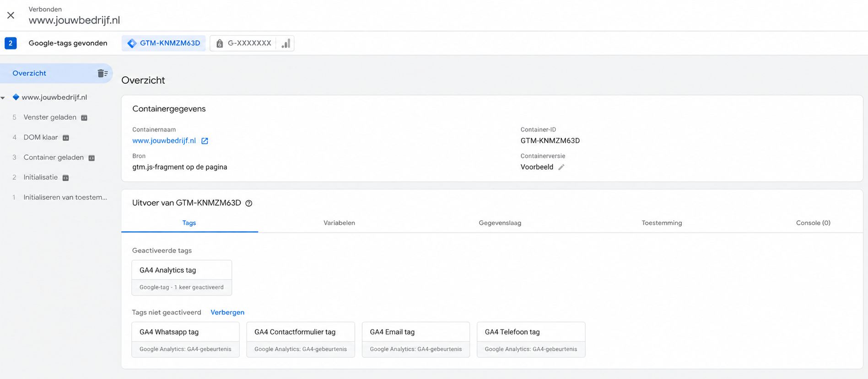
Task: Switch to the Tags tab
Action: [x=189, y=223]
